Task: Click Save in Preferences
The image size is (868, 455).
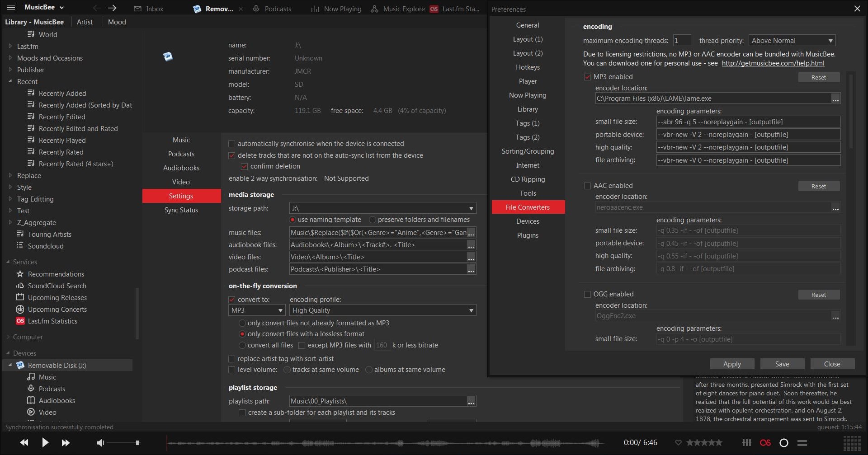Action: pyautogui.click(x=782, y=364)
